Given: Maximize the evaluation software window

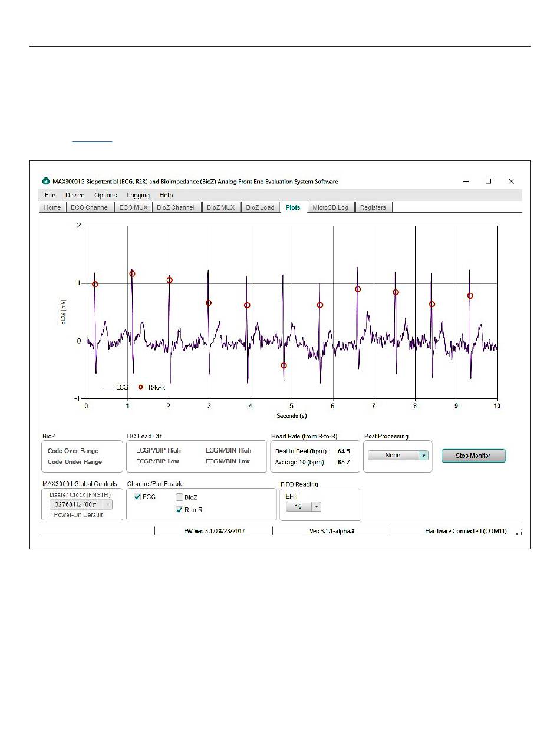Looking at the screenshot, I should [x=488, y=182].
